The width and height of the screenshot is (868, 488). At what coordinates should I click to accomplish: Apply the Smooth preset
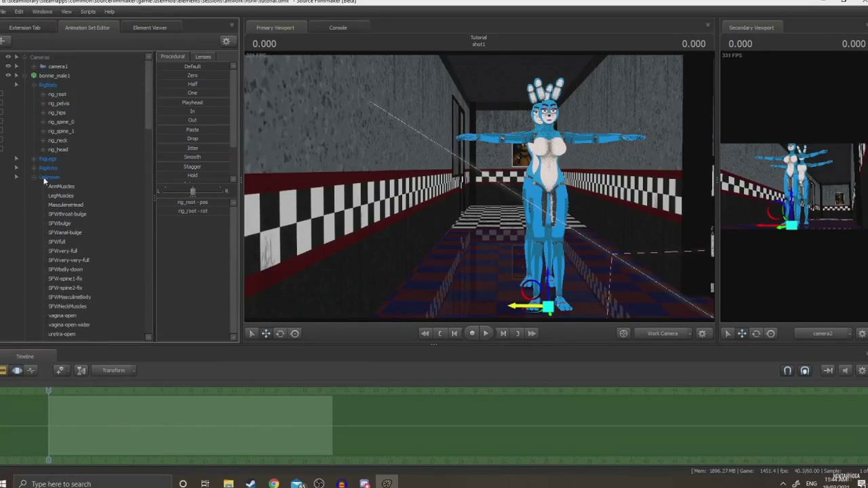(x=192, y=157)
